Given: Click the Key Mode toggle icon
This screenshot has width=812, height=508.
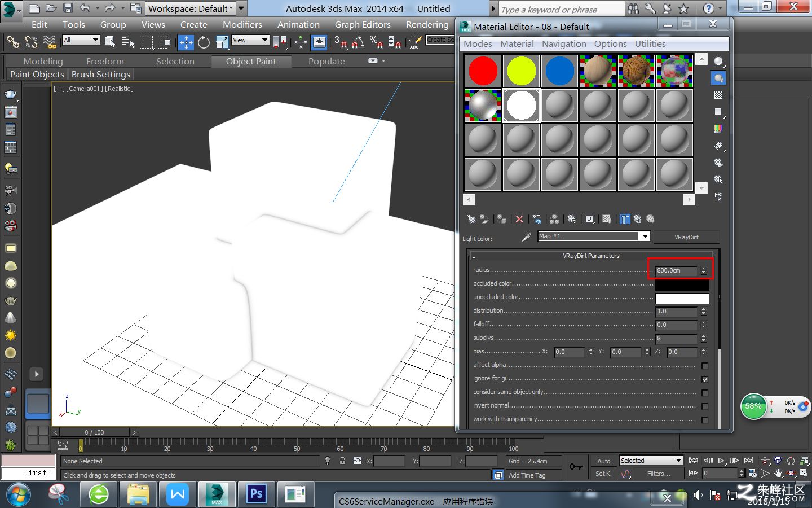Looking at the screenshot, I should 694,473.
